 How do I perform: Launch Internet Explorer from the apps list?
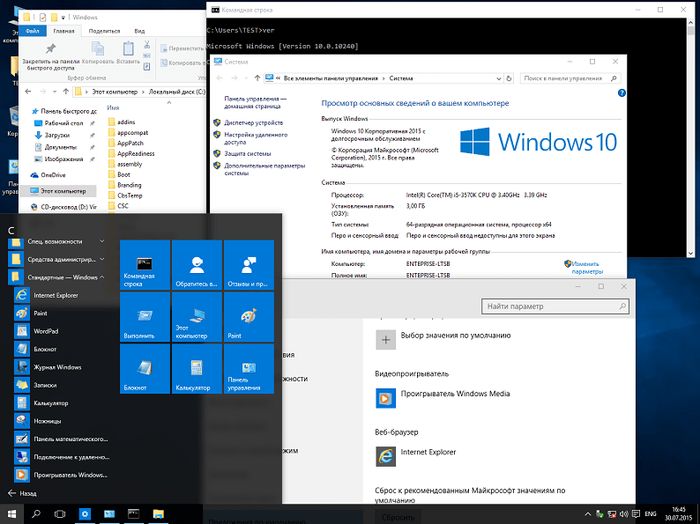click(58, 295)
